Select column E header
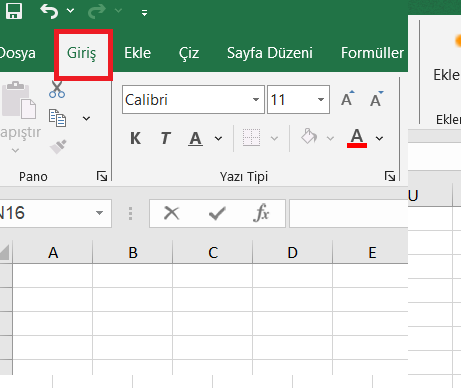This screenshot has width=461, height=388. 370,252
